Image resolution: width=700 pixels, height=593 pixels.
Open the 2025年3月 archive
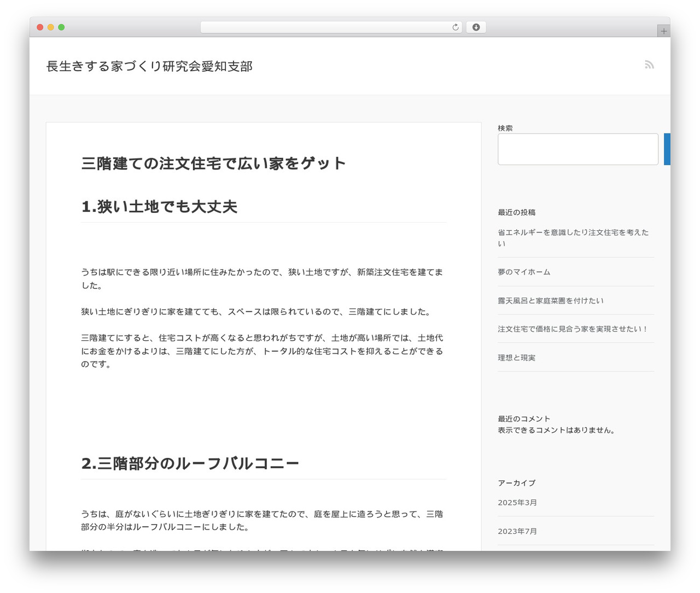[517, 502]
